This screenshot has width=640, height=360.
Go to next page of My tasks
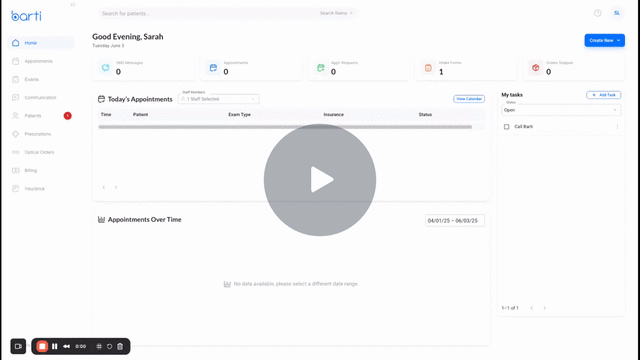(544, 308)
